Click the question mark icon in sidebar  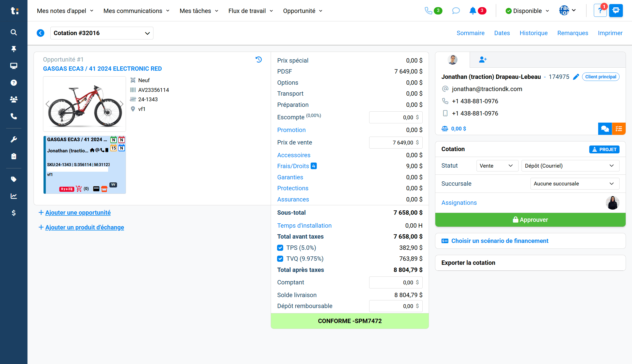tap(14, 83)
